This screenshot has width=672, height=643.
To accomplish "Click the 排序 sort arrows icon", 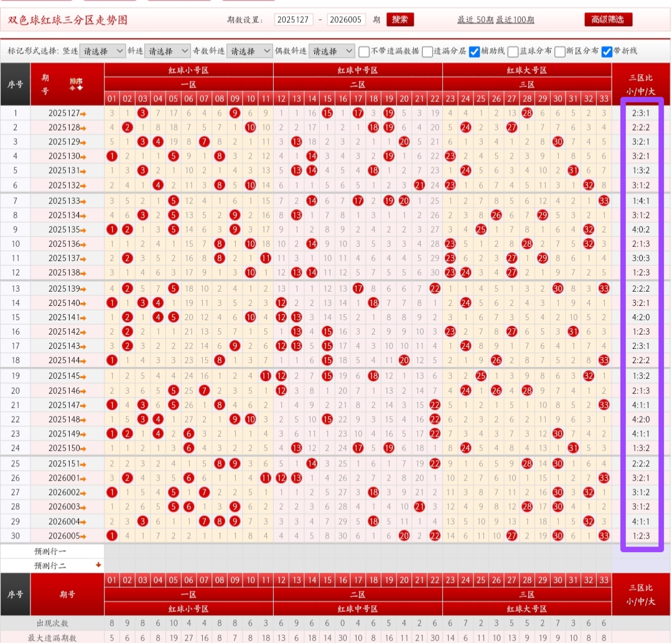I will point(76,85).
